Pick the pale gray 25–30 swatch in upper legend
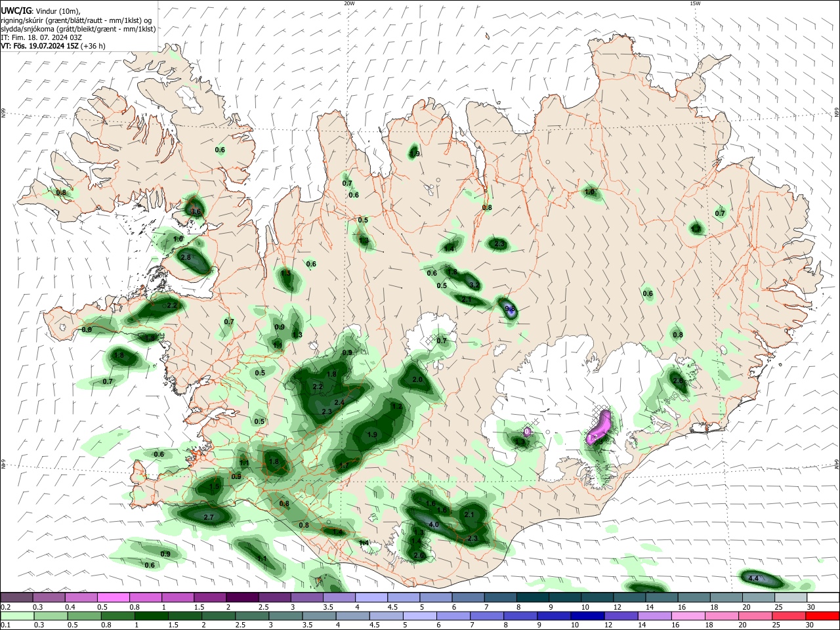 tap(791, 597)
